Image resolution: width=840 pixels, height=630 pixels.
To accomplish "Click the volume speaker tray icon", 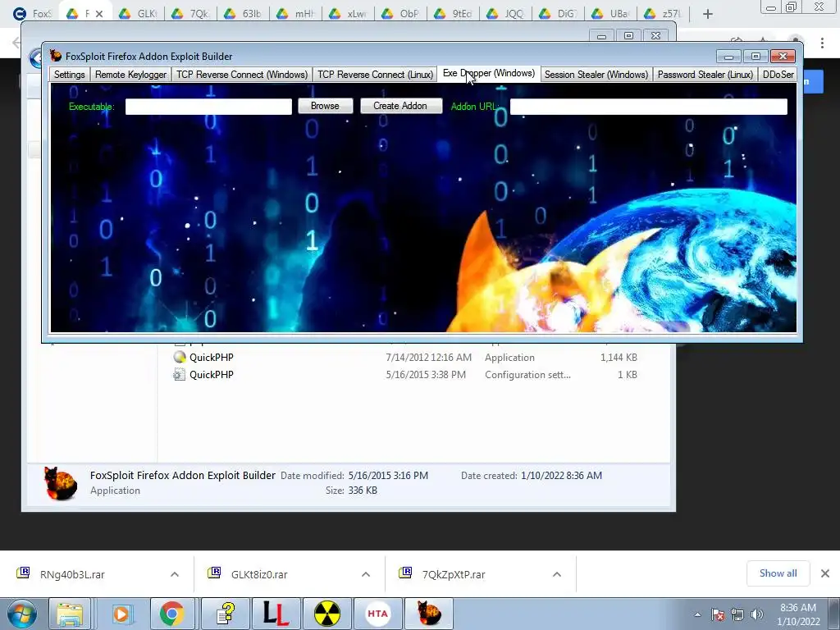I will click(756, 614).
